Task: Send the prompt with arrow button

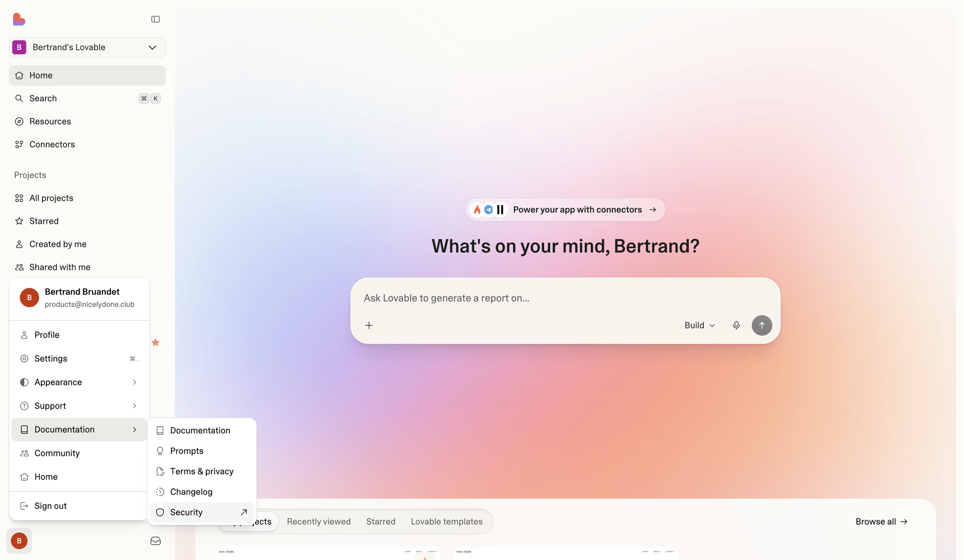Action: click(x=762, y=325)
